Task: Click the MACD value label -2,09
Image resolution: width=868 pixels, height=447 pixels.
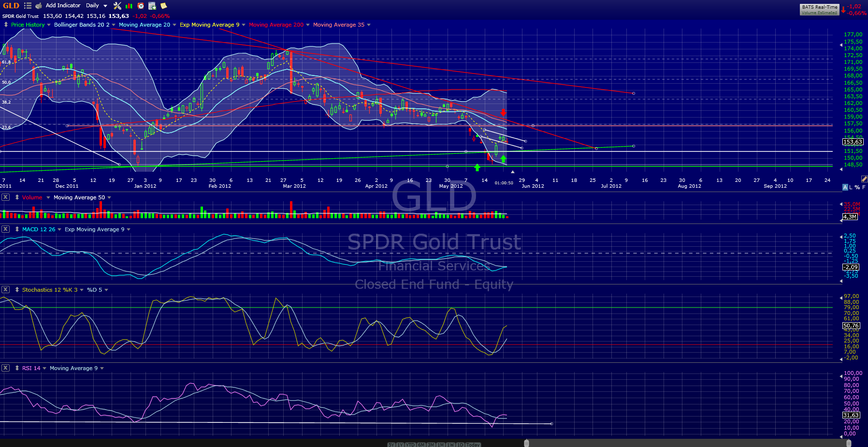Action: pos(851,267)
